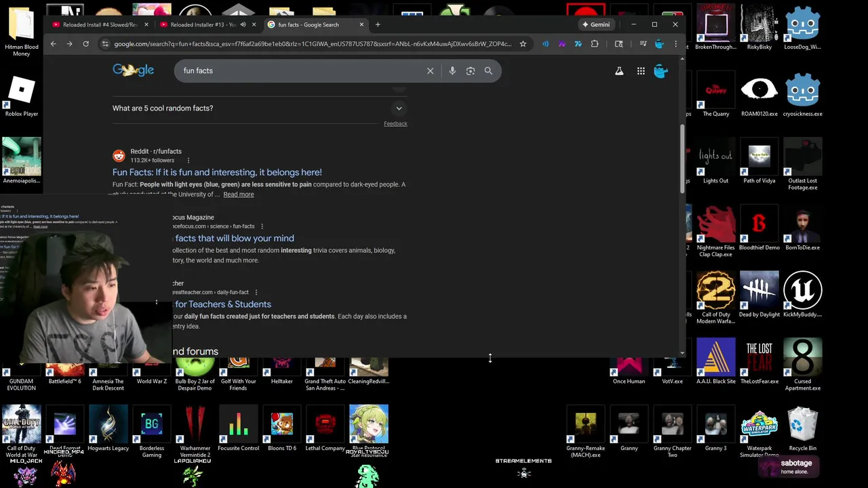Reload the Google Search page
Screen dimensions: 868x488
(85, 44)
